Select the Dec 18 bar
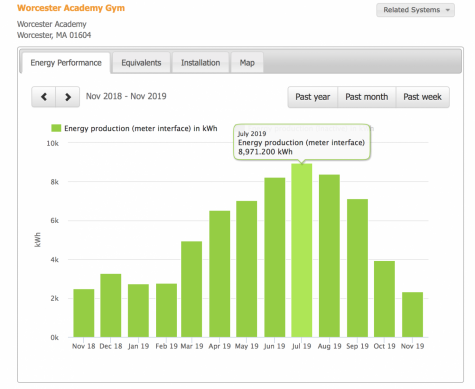This screenshot has width=475, height=389. tap(111, 305)
